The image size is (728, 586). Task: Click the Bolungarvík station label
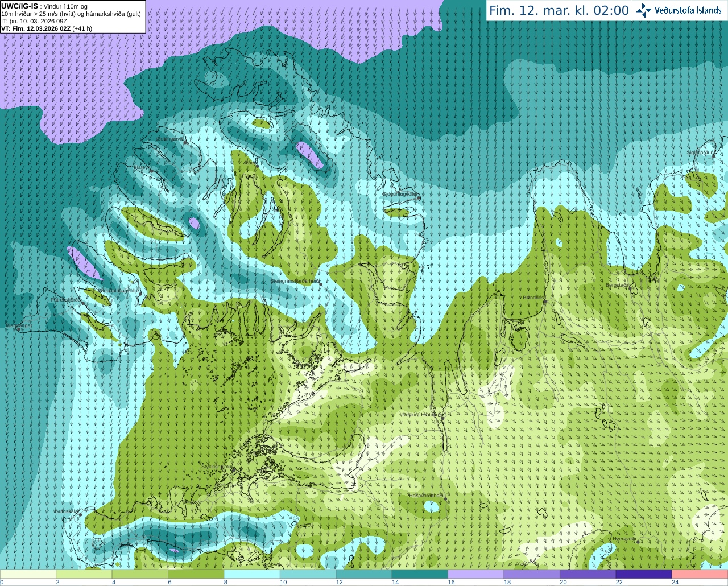[x=171, y=139]
